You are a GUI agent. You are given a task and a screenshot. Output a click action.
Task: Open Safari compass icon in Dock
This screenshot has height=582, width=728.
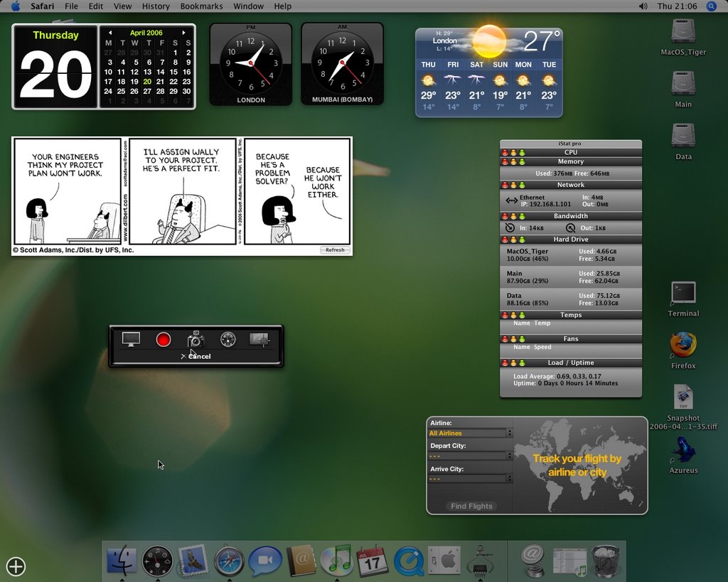click(229, 561)
